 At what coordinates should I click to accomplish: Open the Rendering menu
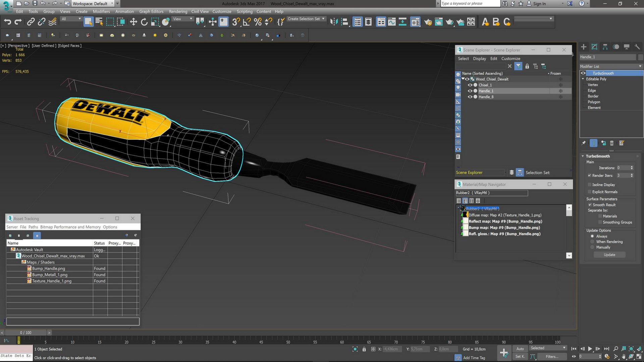178,11
